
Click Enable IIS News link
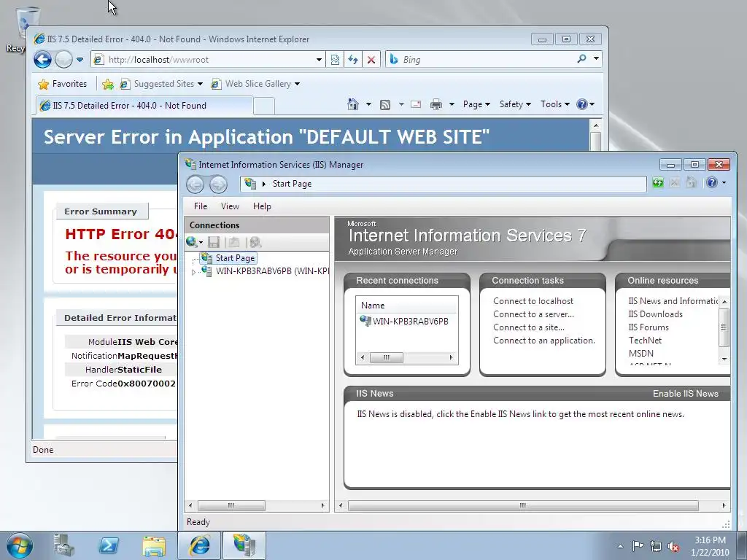click(x=685, y=394)
